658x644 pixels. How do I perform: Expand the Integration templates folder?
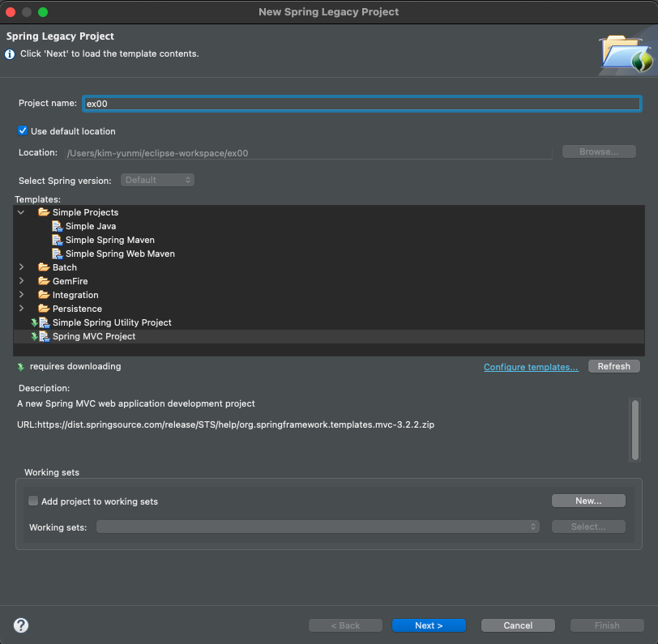click(x=21, y=295)
